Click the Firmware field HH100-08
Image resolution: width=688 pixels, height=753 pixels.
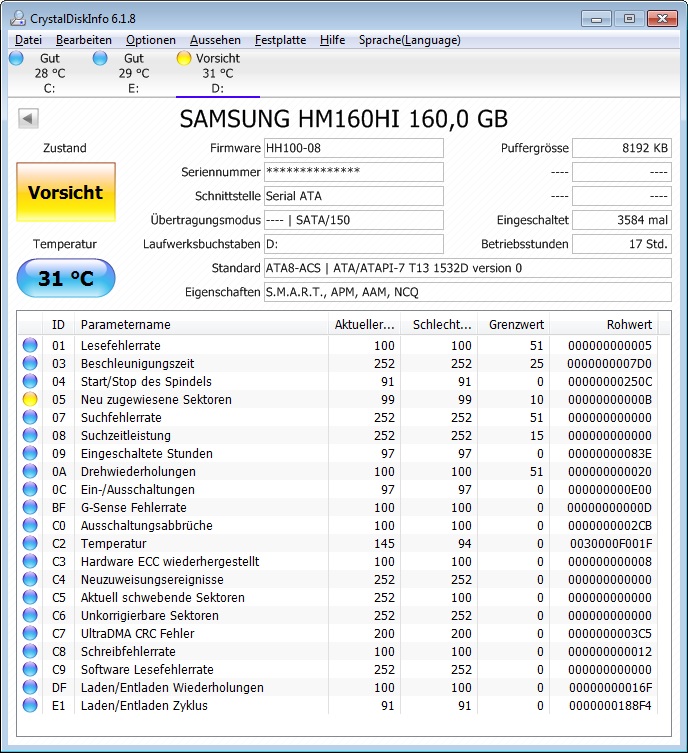point(354,148)
